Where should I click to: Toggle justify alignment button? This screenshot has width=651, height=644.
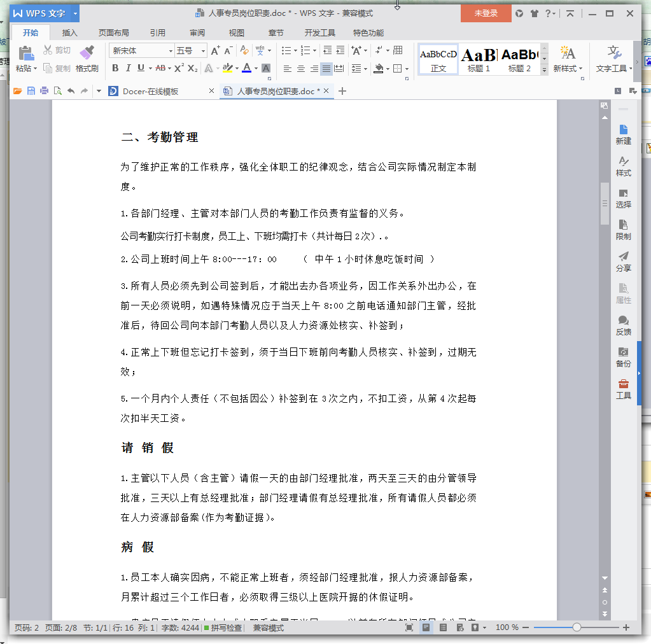click(326, 69)
